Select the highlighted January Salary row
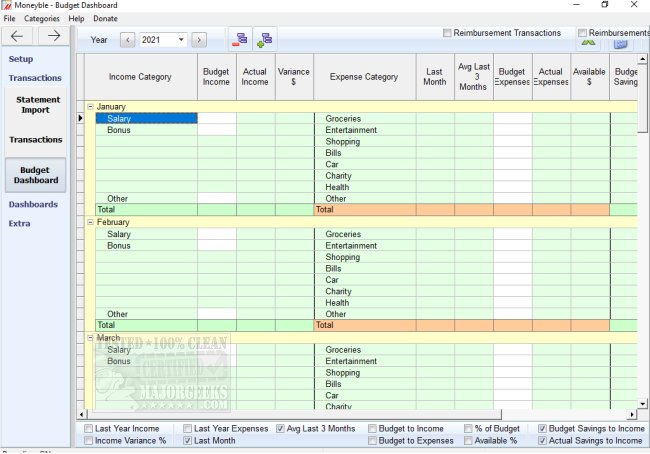 tap(146, 118)
